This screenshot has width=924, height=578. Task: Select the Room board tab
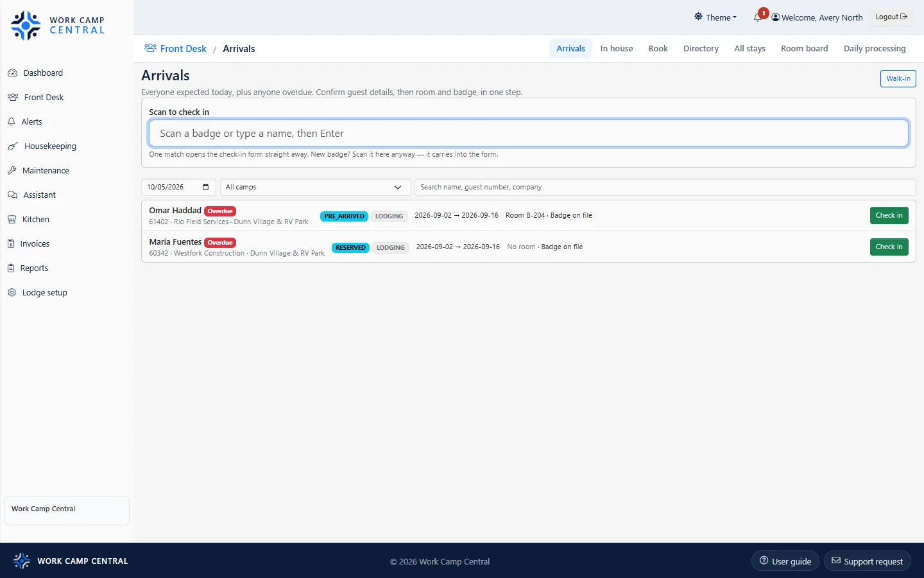[x=804, y=49]
